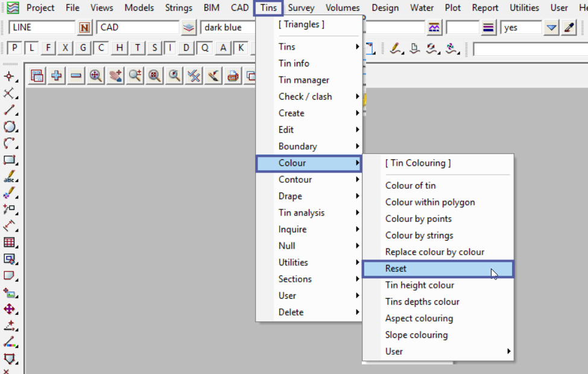
Task: Click the table grid icon in left toolbar
Action: tap(10, 242)
